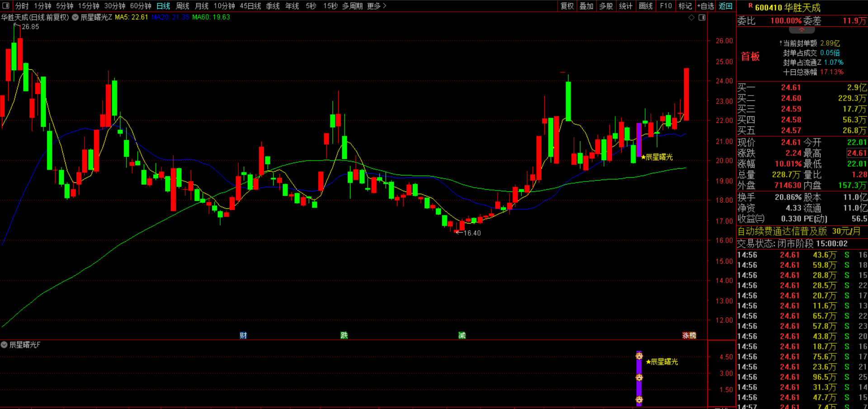Click the 涨榜 marker on the timeline

point(689,335)
